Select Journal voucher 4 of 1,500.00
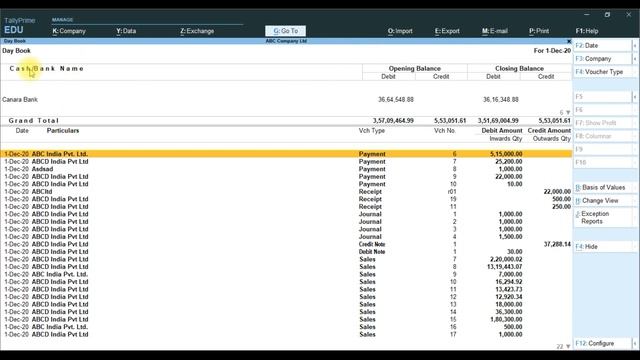 coord(286,237)
